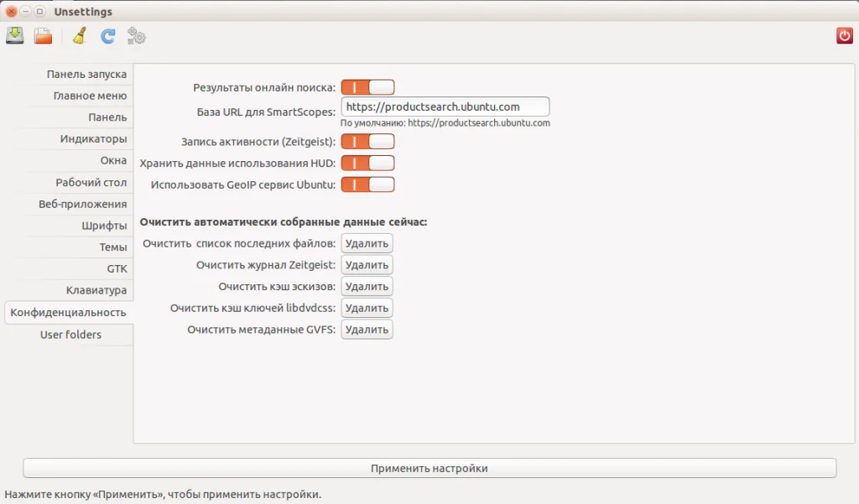
Task: Click the save settings download icon
Action: pos(15,36)
